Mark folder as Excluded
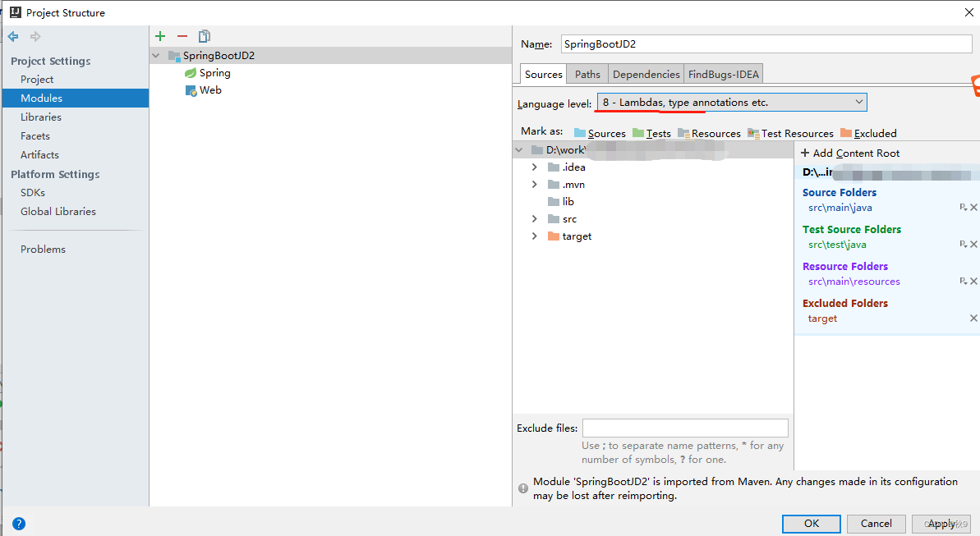 [868, 133]
